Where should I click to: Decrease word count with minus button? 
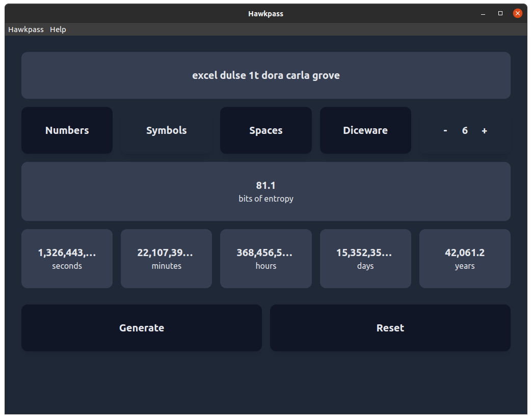(445, 130)
